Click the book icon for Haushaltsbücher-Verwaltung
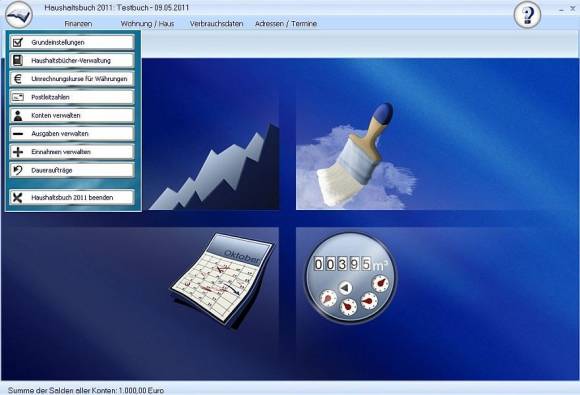 coord(18,60)
